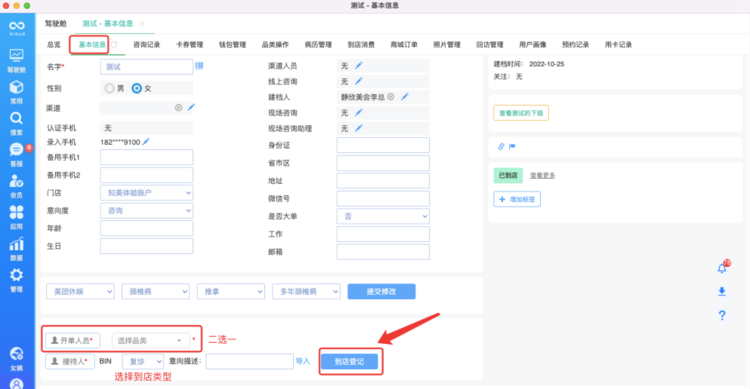Click the refresh icon beside 基本信息 tab
This screenshot has width=750, height=389.
[x=114, y=44]
